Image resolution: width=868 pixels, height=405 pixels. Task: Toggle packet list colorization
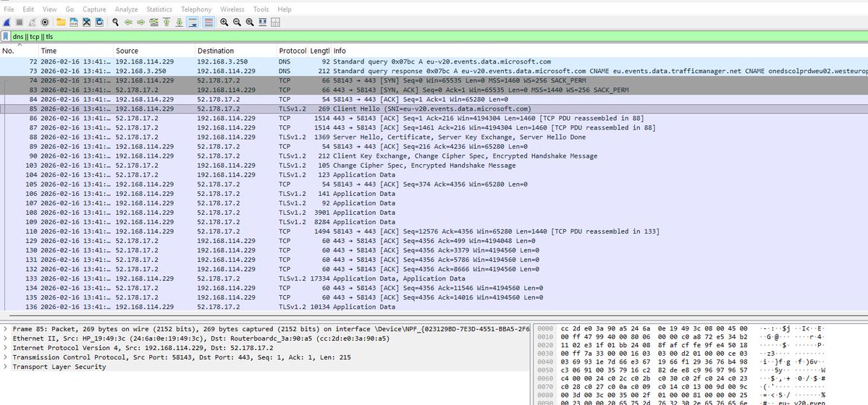click(208, 22)
